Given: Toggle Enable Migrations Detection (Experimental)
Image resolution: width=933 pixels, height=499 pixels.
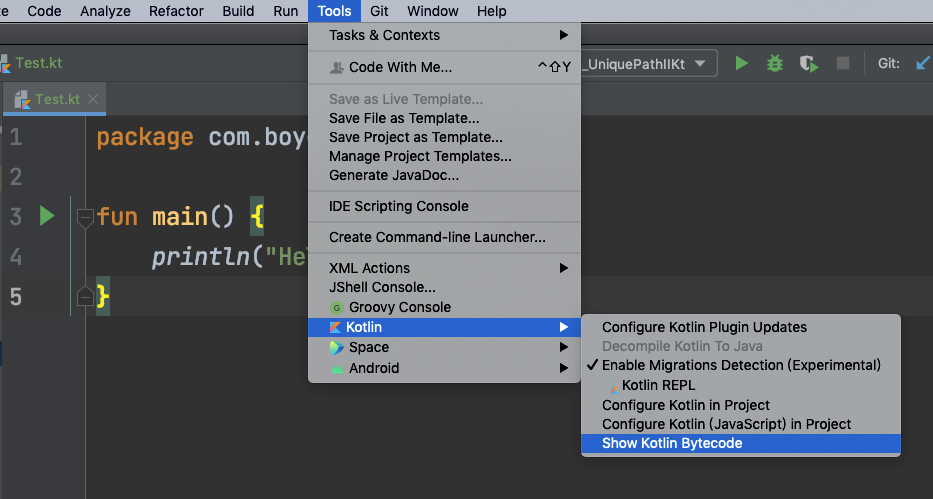Looking at the screenshot, I should [x=740, y=365].
